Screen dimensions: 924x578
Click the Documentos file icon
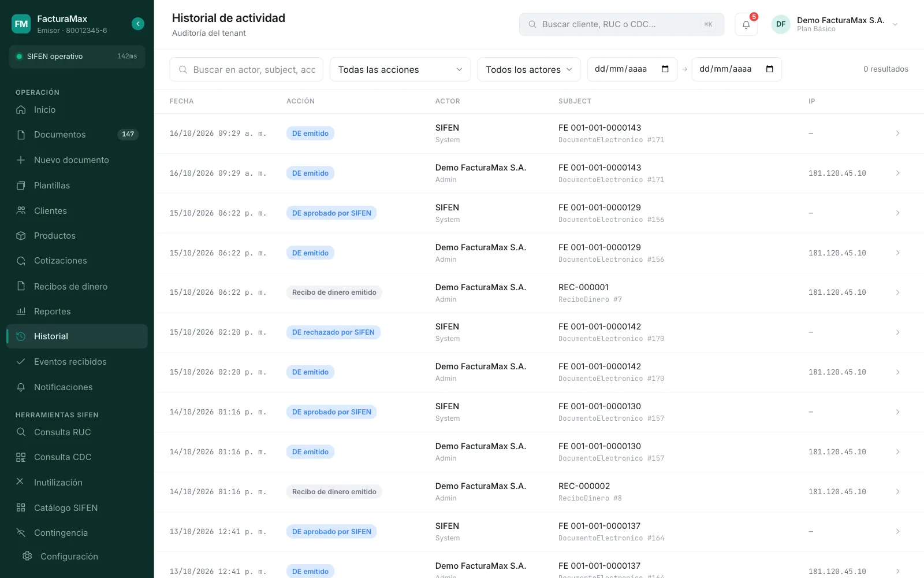[x=21, y=135]
